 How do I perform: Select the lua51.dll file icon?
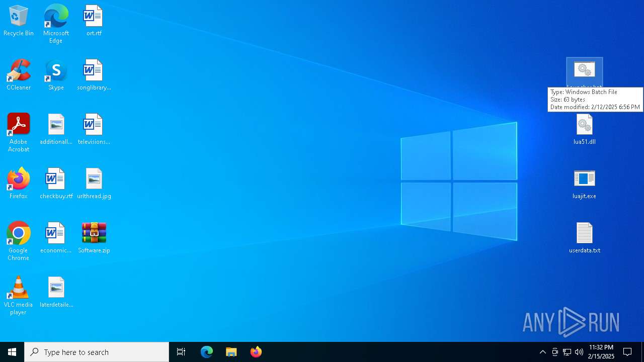coord(585,129)
